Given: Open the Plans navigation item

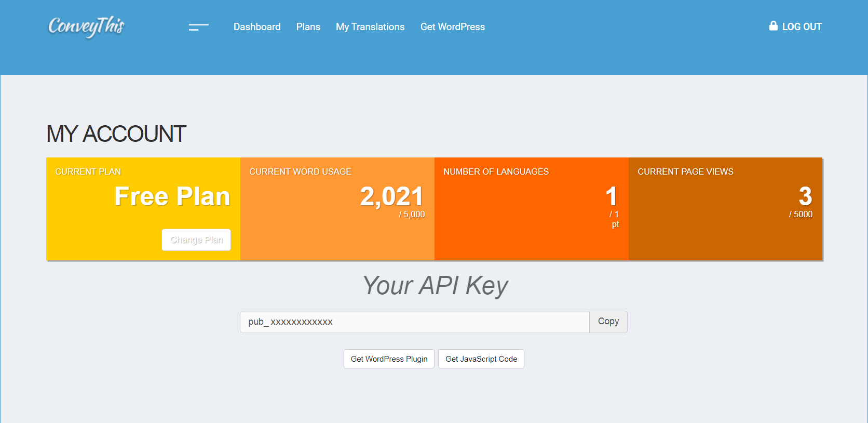Looking at the screenshot, I should pos(308,27).
